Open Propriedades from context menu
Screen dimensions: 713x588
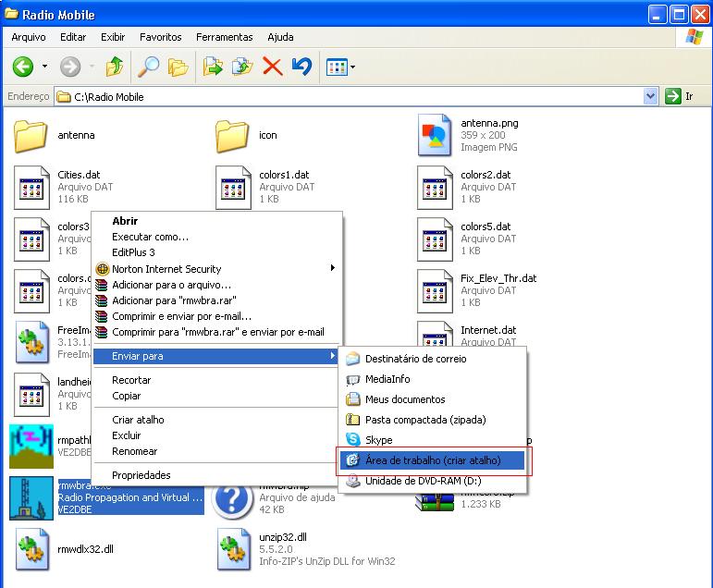point(215,475)
